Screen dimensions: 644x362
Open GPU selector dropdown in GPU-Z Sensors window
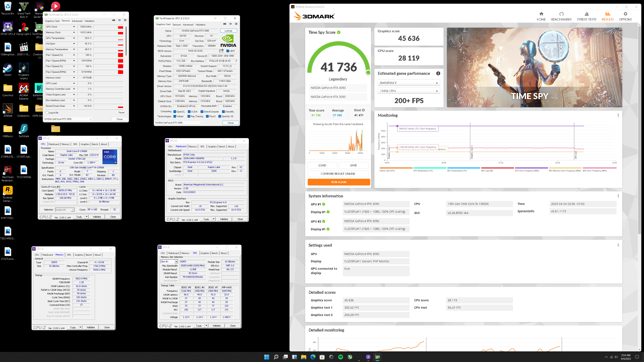tap(68, 119)
